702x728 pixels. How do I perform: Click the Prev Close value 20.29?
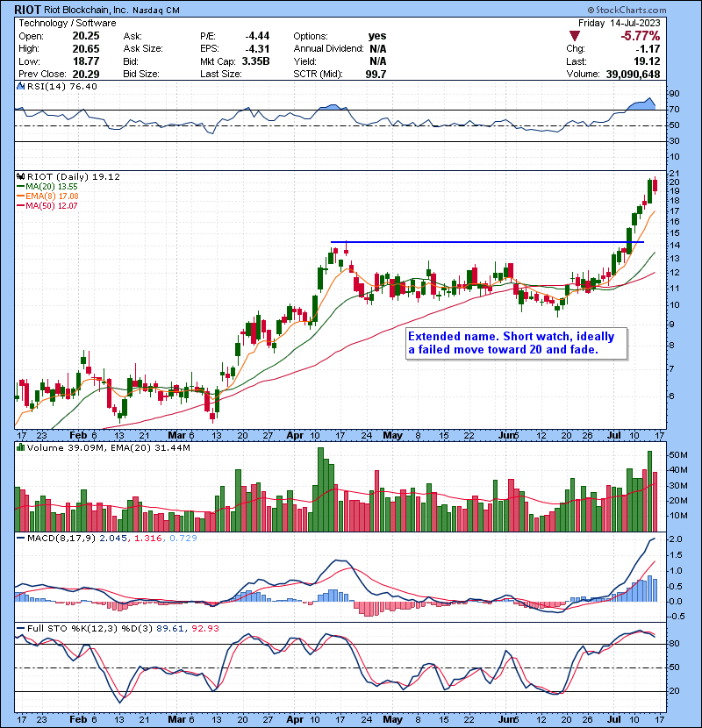(86, 74)
